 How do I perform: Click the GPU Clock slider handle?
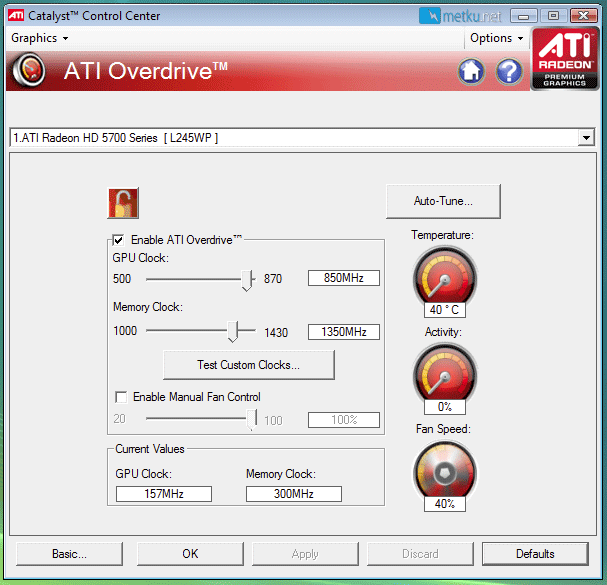pos(247,281)
